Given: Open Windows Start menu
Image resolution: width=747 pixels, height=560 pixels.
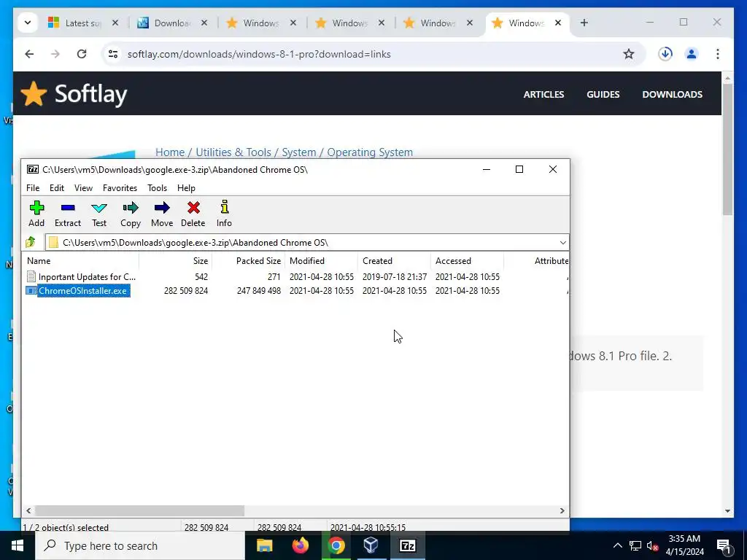Looking at the screenshot, I should click(x=18, y=545).
